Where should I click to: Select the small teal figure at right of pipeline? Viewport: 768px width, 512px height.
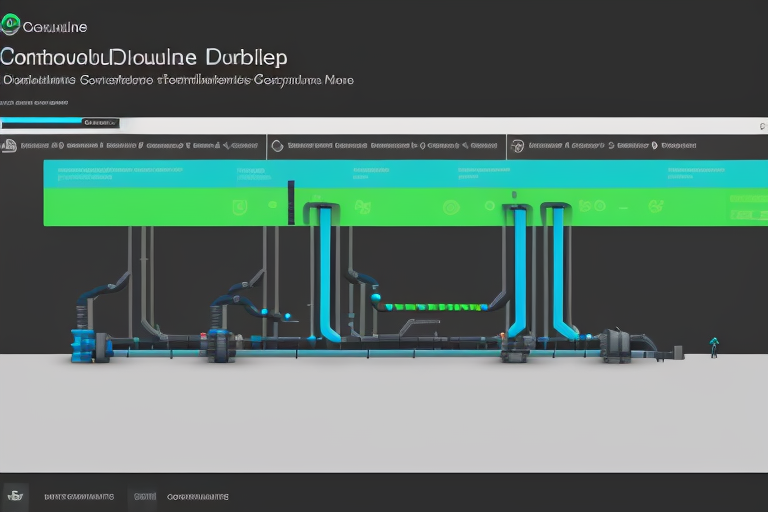713,346
